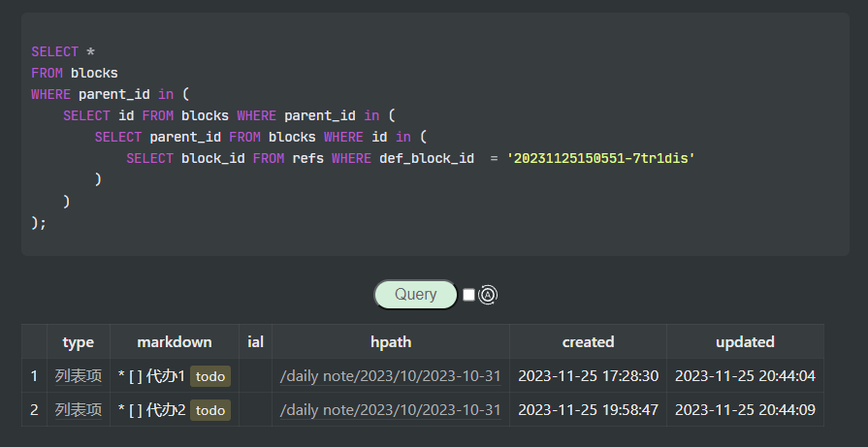
Task: Click the 'created' column header
Action: 588,341
